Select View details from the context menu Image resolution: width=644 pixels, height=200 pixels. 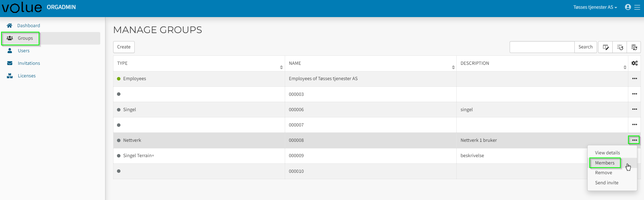[x=607, y=153]
